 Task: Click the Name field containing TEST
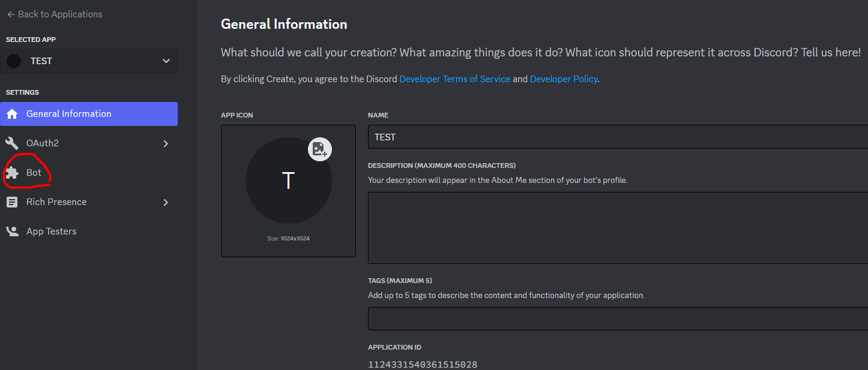pos(618,137)
